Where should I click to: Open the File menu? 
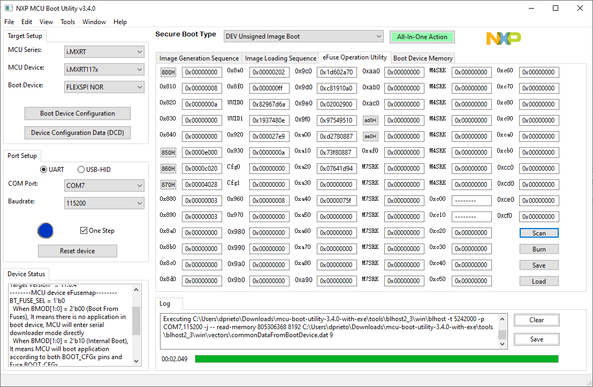[x=9, y=22]
